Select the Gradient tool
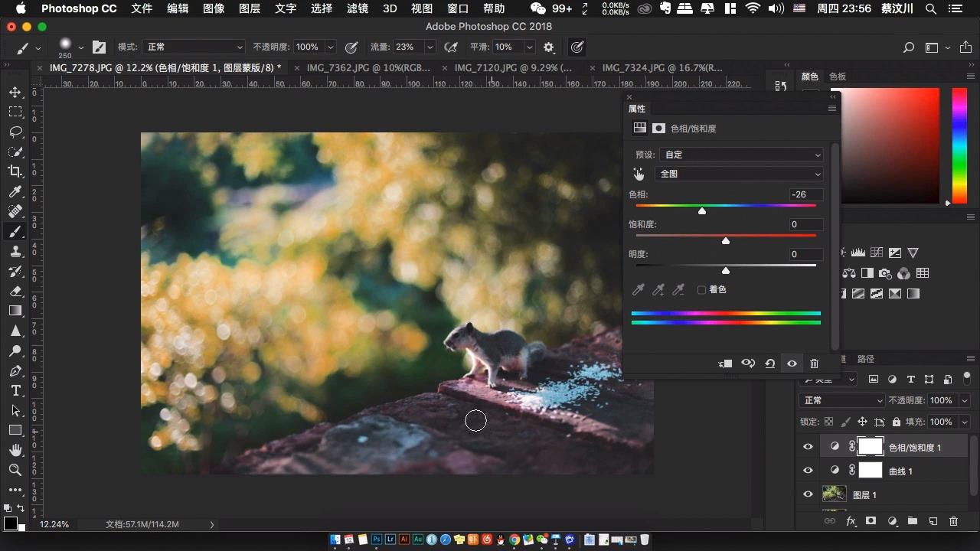Image resolution: width=980 pixels, height=551 pixels. (x=15, y=311)
